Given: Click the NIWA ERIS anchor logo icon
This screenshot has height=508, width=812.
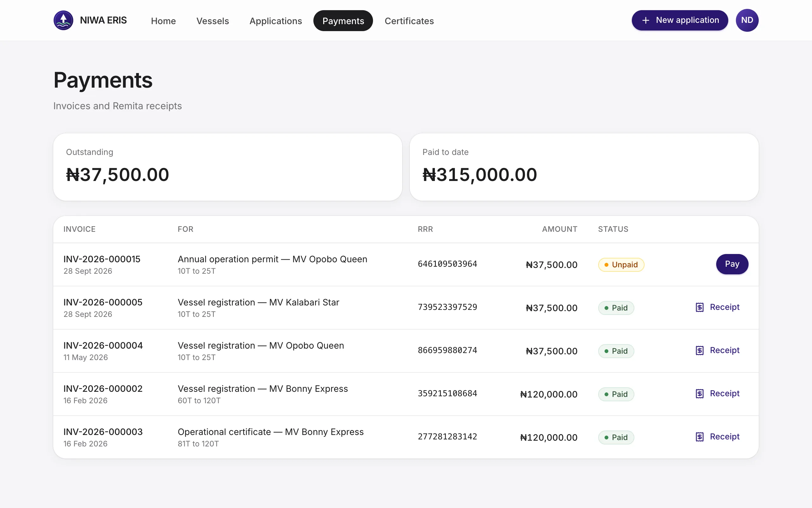Looking at the screenshot, I should 63,20.
